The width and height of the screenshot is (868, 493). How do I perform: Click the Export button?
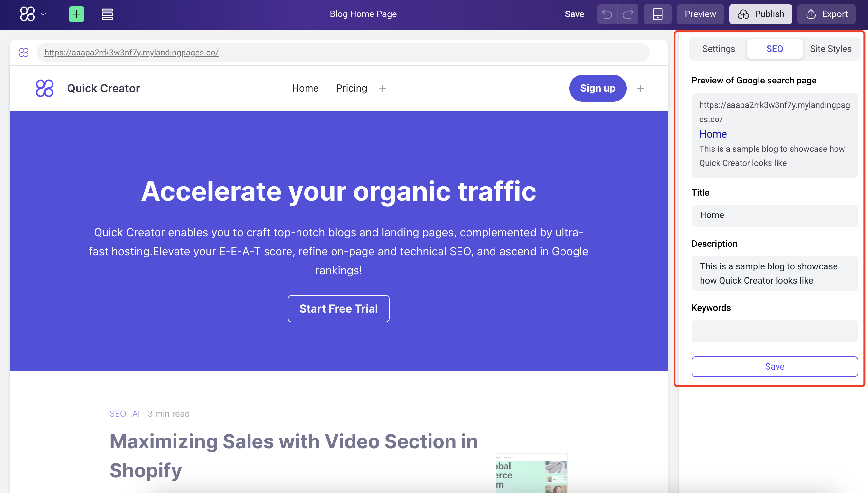click(826, 14)
